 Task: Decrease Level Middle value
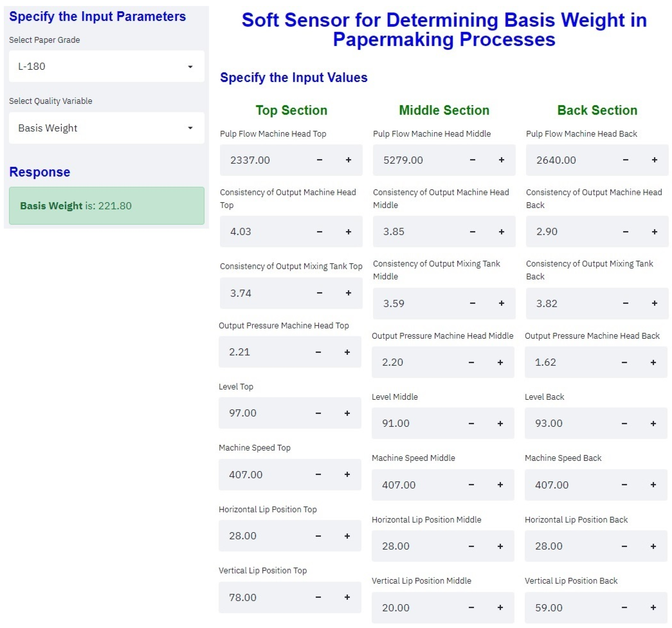pyautogui.click(x=471, y=423)
